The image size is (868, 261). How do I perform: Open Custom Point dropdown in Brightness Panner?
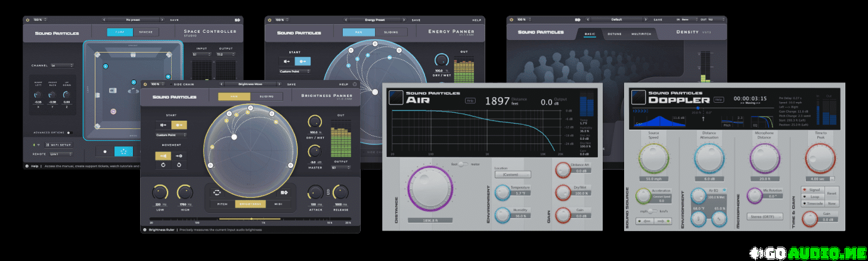point(171,135)
